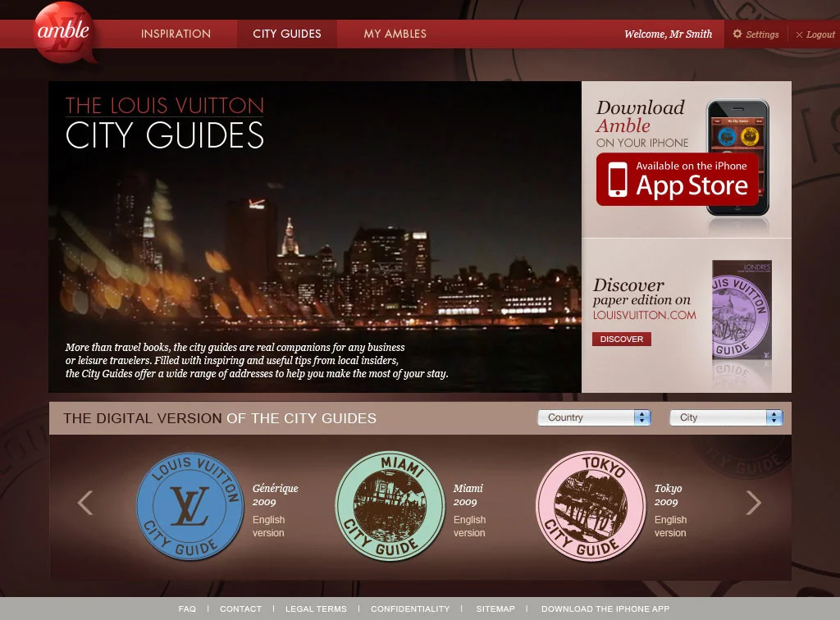Click English version text under Miami

click(469, 527)
